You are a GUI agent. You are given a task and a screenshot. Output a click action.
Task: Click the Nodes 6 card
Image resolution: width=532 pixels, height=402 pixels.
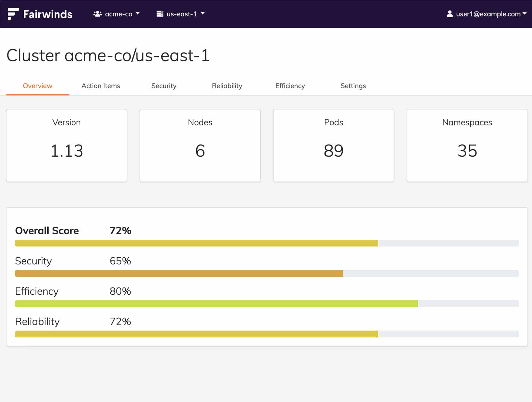pos(200,145)
